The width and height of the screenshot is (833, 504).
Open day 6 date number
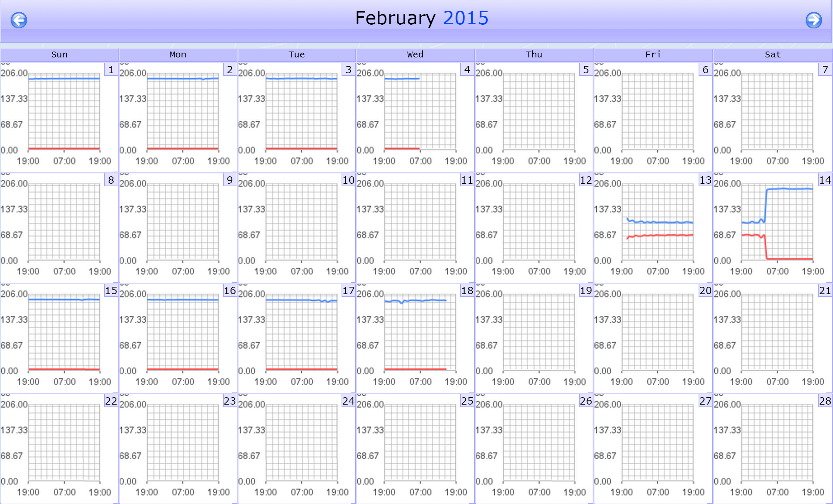pyautogui.click(x=705, y=70)
